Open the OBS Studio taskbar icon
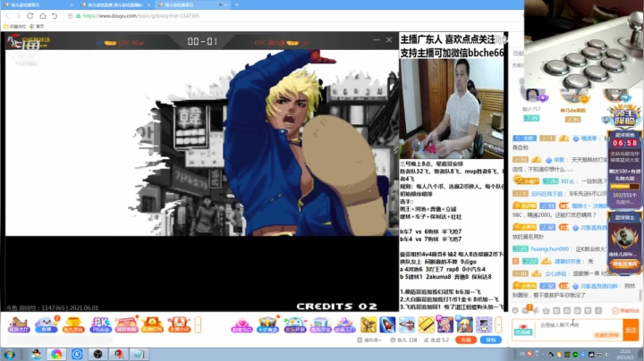The image size is (644, 361). click(97, 354)
